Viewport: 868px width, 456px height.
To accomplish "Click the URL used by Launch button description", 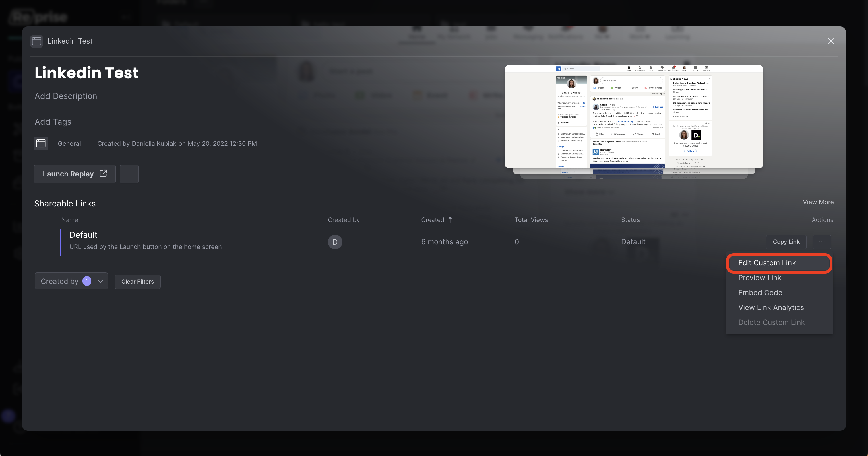I will (x=146, y=247).
